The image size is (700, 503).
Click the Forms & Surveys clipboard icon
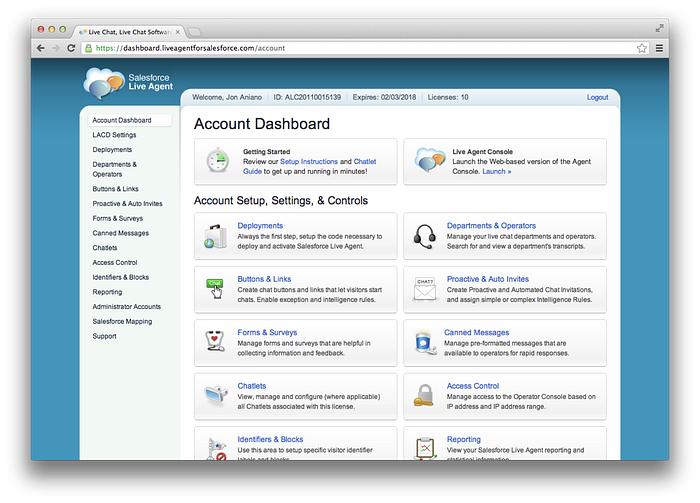[x=217, y=343]
